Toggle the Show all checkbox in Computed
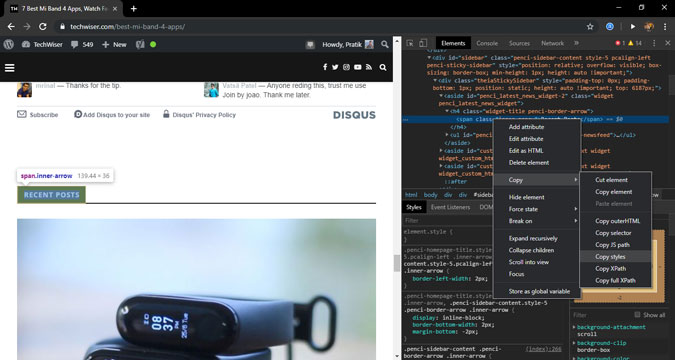 click(x=638, y=315)
